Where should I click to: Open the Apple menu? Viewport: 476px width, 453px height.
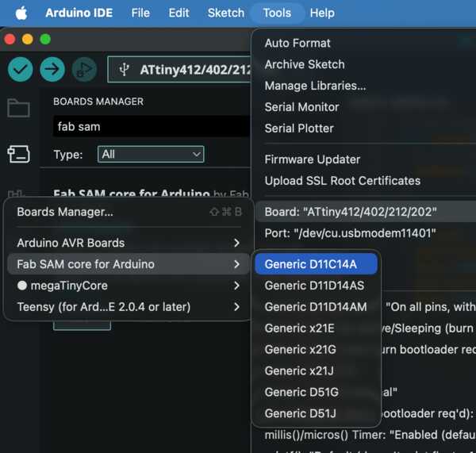click(21, 13)
